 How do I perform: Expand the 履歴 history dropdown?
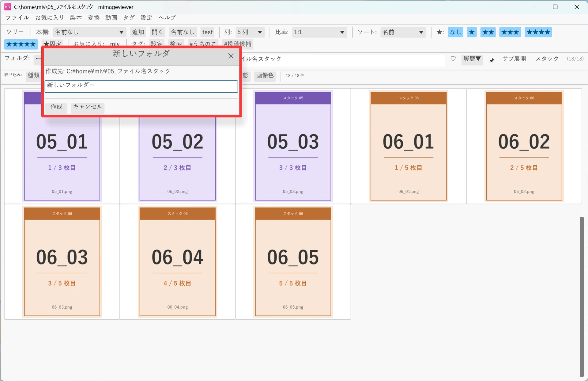(472, 59)
